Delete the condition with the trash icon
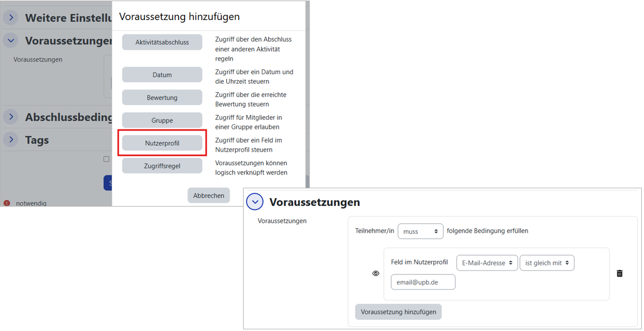Image resolution: width=644 pixels, height=331 pixels. pyautogui.click(x=620, y=273)
